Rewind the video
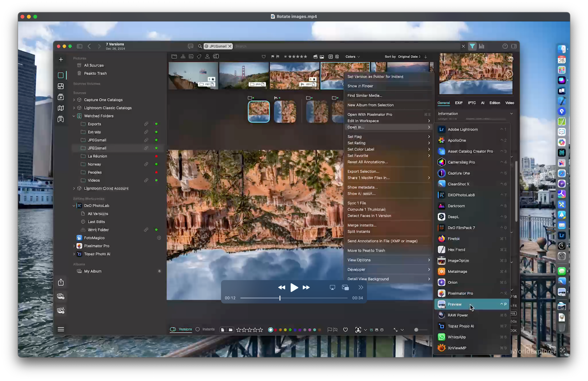588x381 pixels. tap(282, 287)
